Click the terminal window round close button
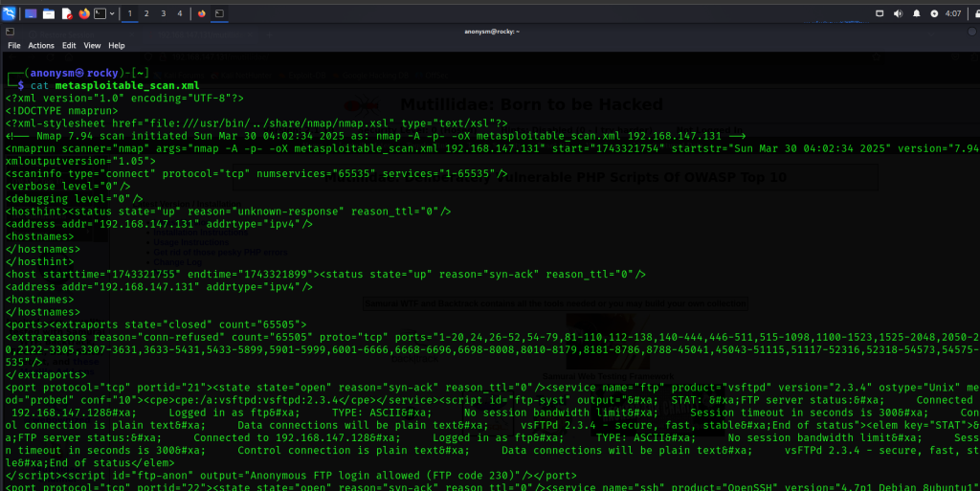 [972, 32]
